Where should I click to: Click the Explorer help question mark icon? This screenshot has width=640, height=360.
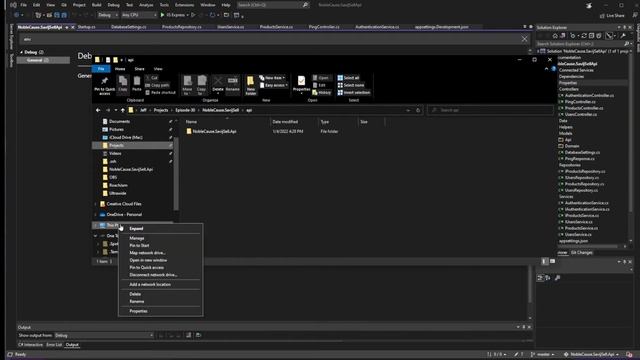click(553, 69)
